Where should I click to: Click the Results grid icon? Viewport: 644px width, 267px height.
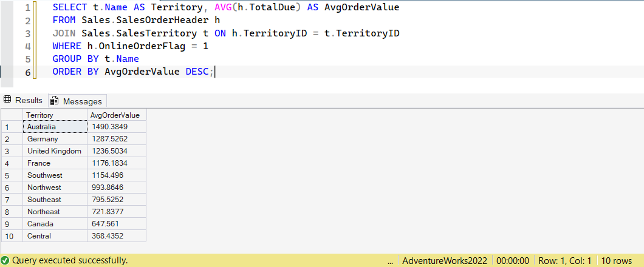tap(7, 100)
